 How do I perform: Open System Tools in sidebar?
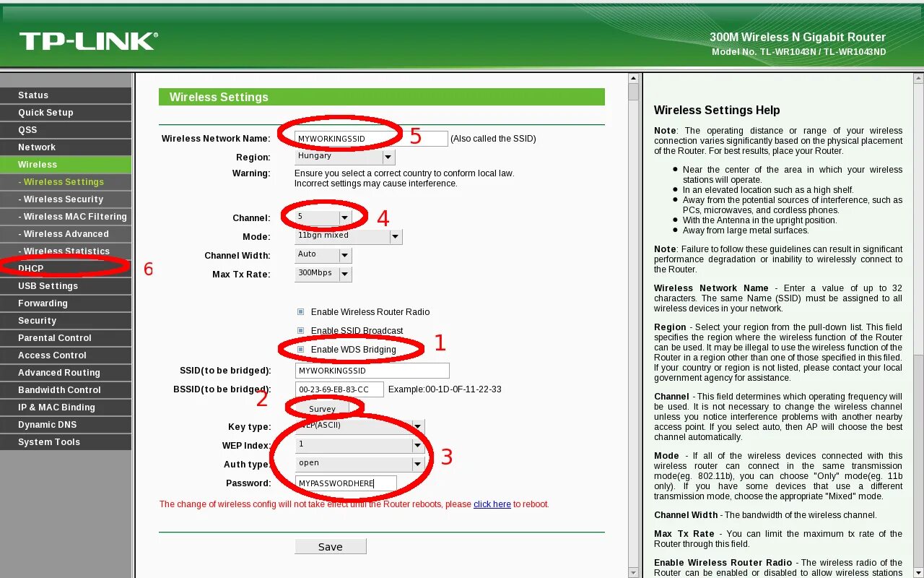66,442
